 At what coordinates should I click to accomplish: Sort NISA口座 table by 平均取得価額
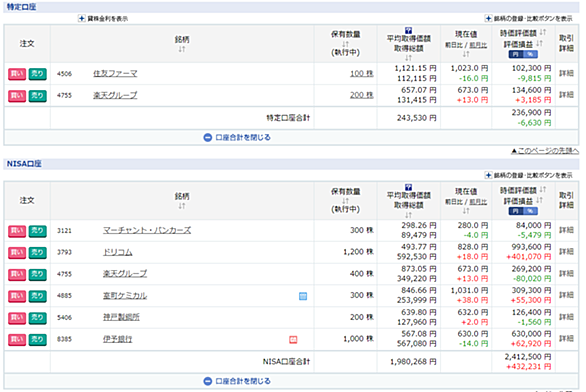(x=408, y=214)
